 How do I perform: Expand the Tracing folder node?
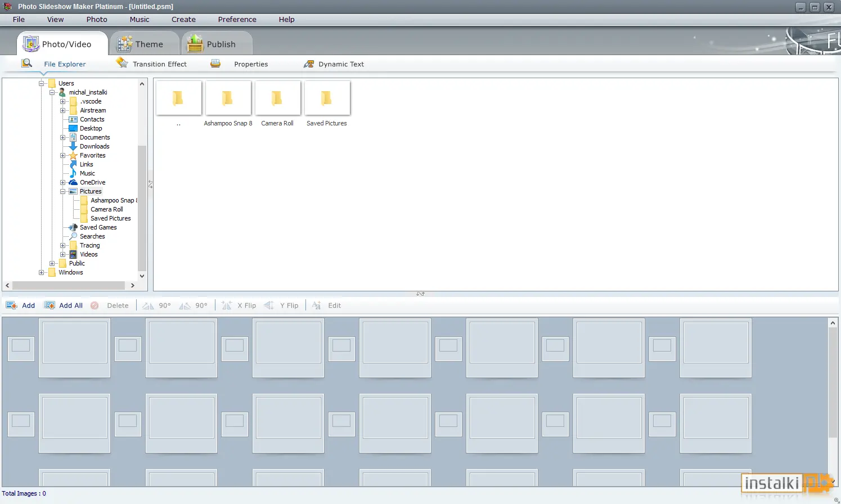[63, 245]
